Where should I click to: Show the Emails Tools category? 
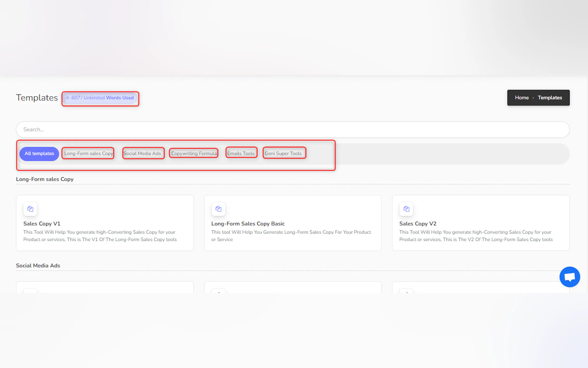241,154
